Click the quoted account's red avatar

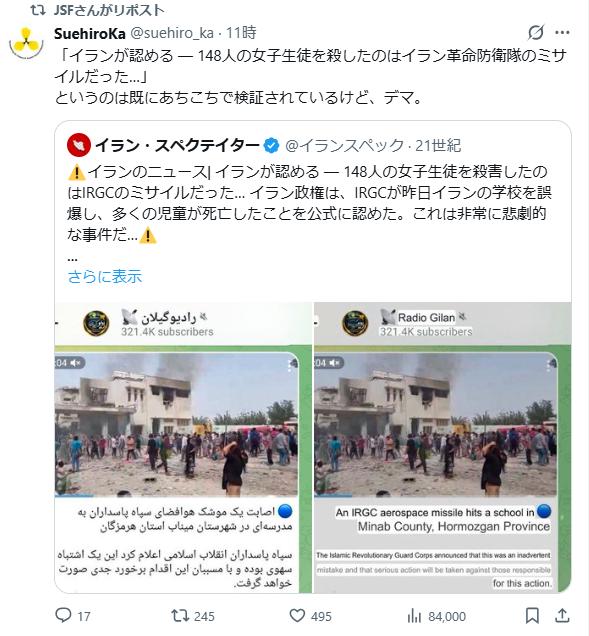[79, 145]
